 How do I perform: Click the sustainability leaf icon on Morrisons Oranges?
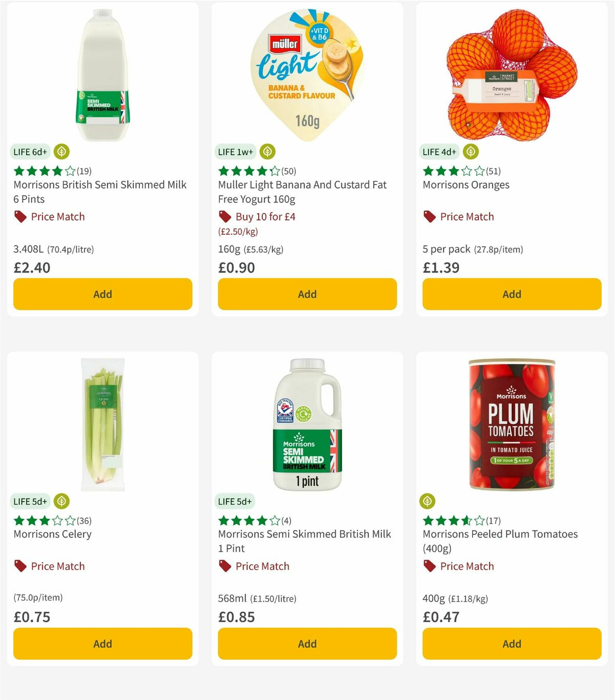pyautogui.click(x=470, y=152)
